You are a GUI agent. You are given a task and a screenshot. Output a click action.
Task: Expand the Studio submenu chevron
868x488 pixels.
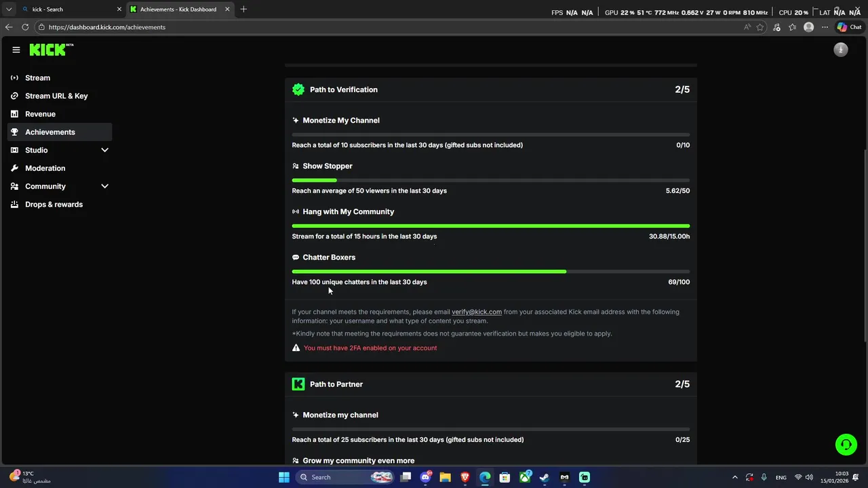click(105, 150)
